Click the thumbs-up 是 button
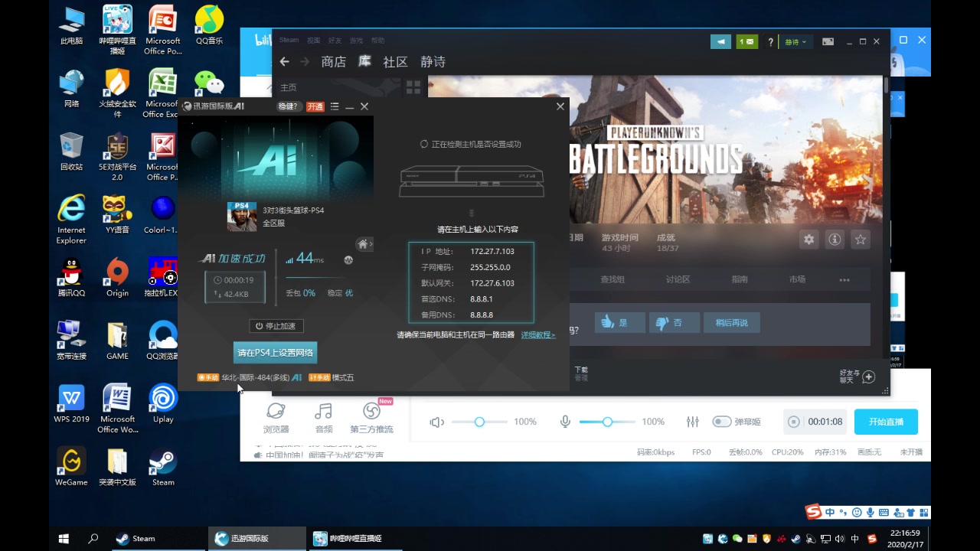980x551 pixels. coord(619,323)
